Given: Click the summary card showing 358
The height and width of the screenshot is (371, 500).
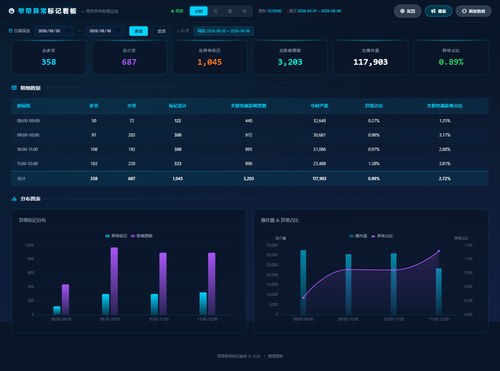Looking at the screenshot, I should pos(49,57).
